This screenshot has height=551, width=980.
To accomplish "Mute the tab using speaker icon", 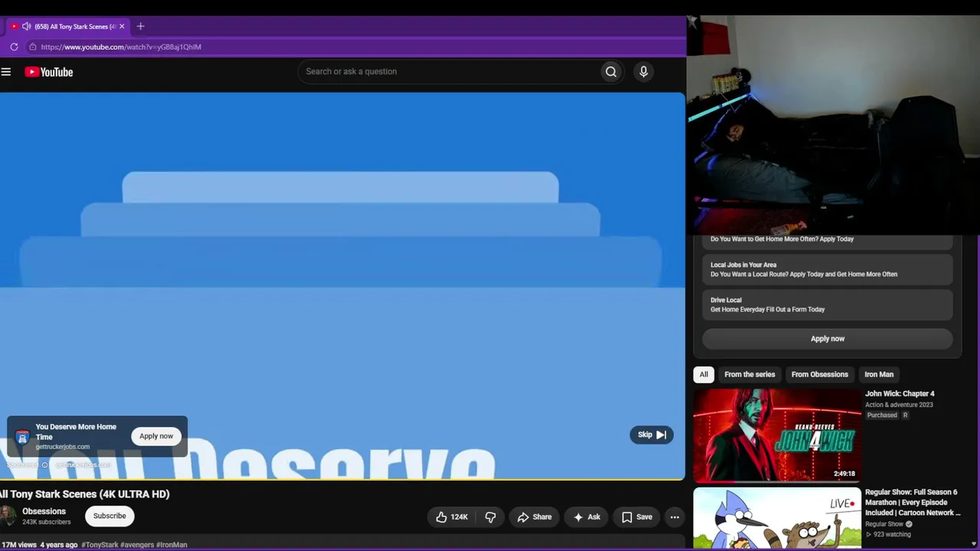I will 27,26.
